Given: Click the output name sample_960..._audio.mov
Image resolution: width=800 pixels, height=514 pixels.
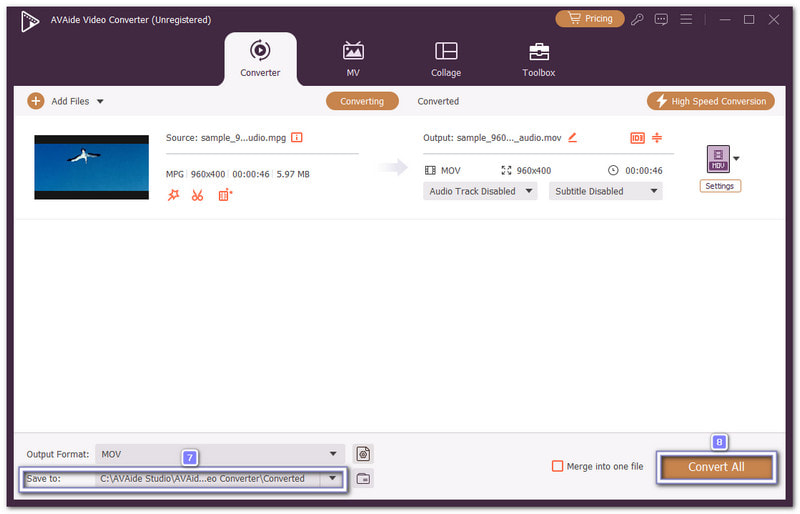Looking at the screenshot, I should click(x=509, y=138).
